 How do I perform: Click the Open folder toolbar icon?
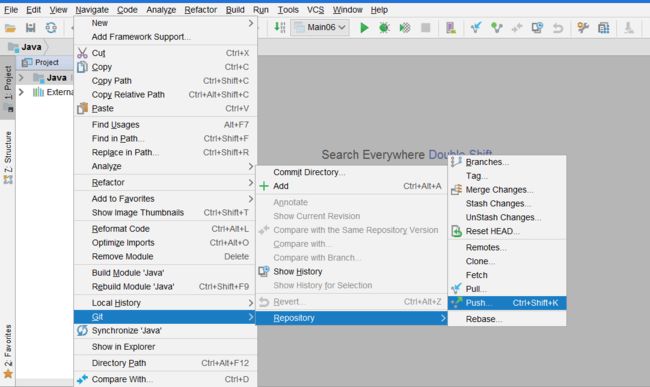tap(10, 28)
